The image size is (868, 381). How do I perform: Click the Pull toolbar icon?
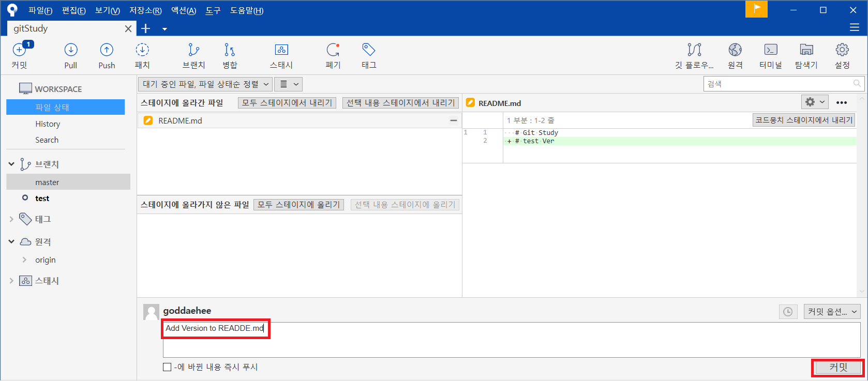(x=71, y=50)
